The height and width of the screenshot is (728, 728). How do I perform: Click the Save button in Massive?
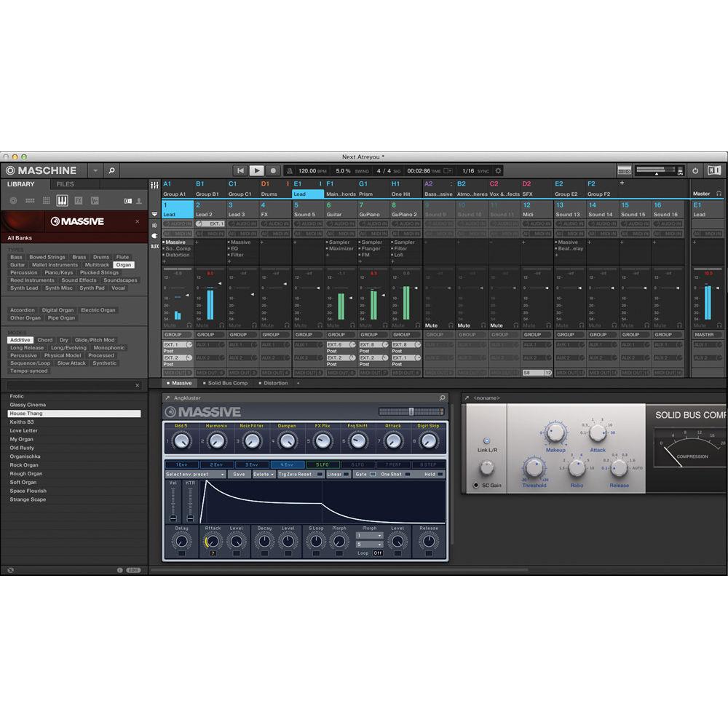click(x=239, y=473)
